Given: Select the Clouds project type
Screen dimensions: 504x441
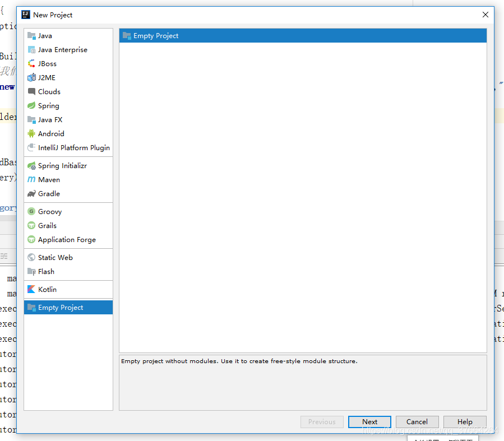Looking at the screenshot, I should point(68,91).
